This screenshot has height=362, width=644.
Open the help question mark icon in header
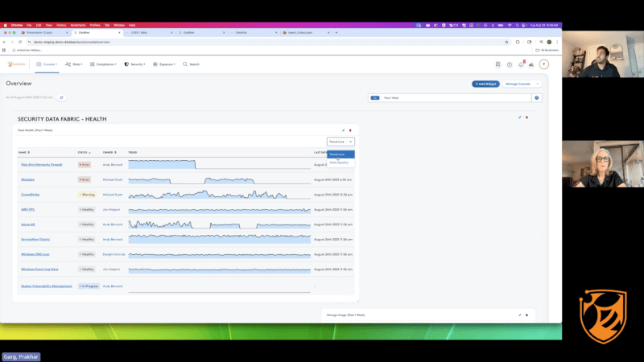pyautogui.click(x=510, y=64)
